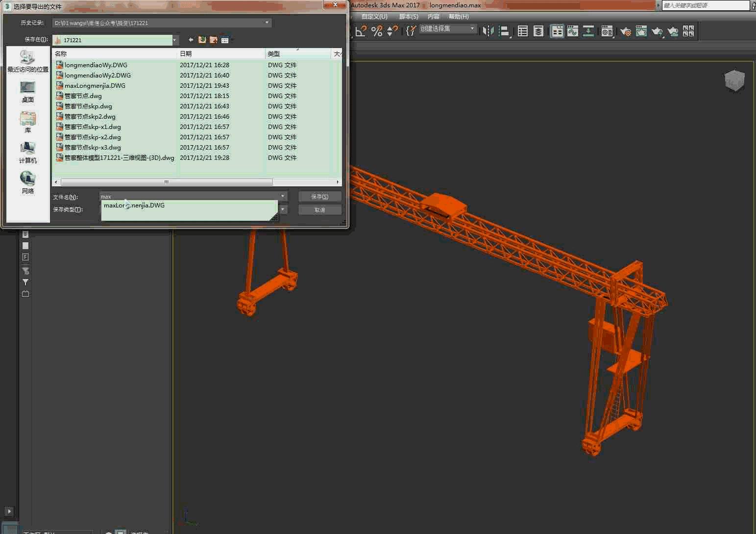This screenshot has width=756, height=534.
Task: Go up one folder level
Action: pos(202,40)
